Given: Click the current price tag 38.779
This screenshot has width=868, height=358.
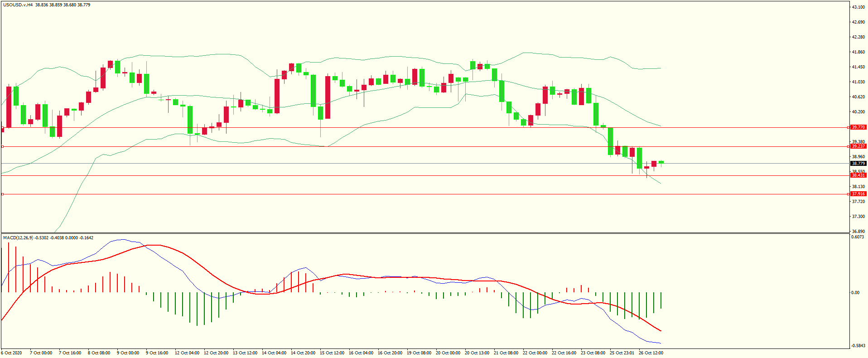Looking at the screenshot, I should (858, 164).
